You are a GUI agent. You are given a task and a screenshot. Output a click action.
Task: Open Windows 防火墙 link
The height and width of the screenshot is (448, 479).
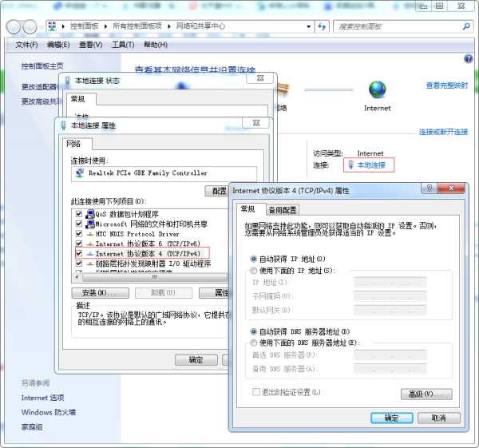coord(48,412)
